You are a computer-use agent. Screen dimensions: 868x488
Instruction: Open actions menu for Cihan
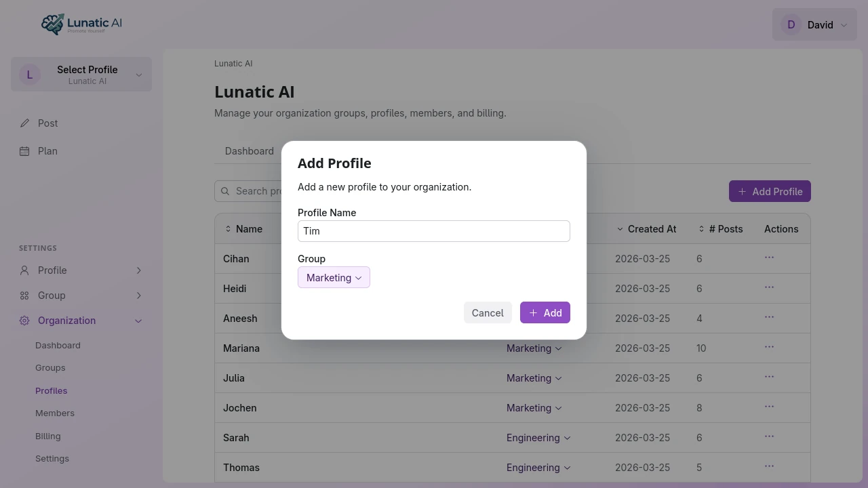(x=769, y=258)
